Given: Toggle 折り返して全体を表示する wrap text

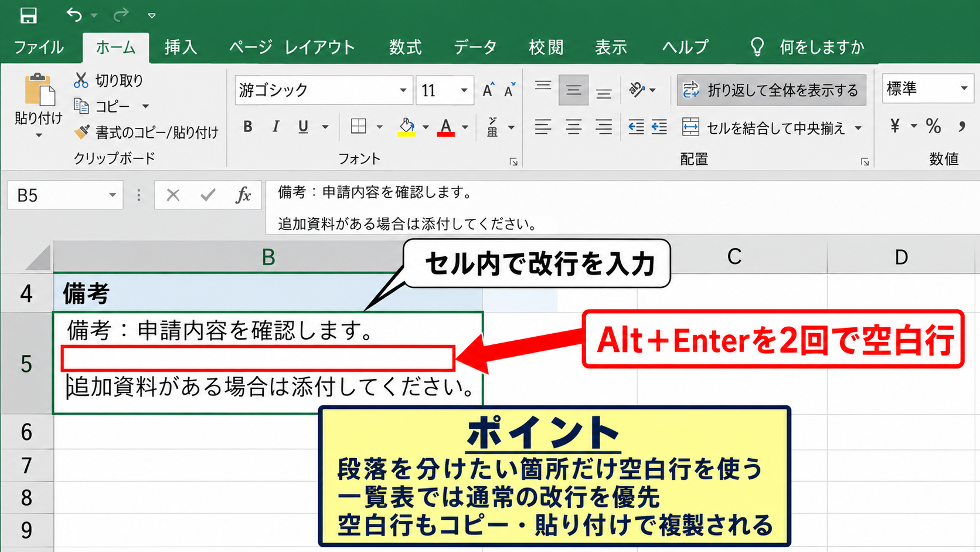Looking at the screenshot, I should point(771,90).
